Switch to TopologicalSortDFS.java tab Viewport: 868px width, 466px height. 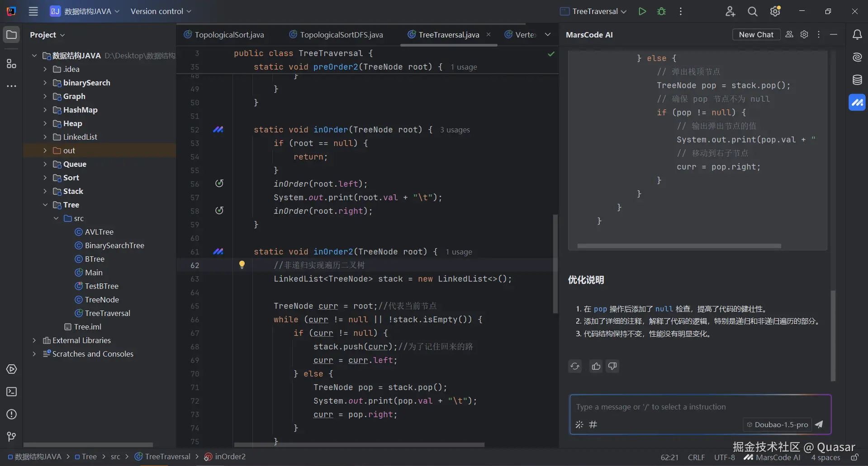click(341, 35)
